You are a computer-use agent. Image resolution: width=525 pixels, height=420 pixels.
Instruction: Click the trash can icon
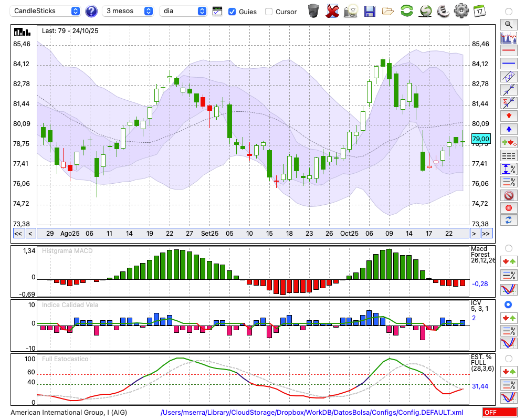(313, 10)
